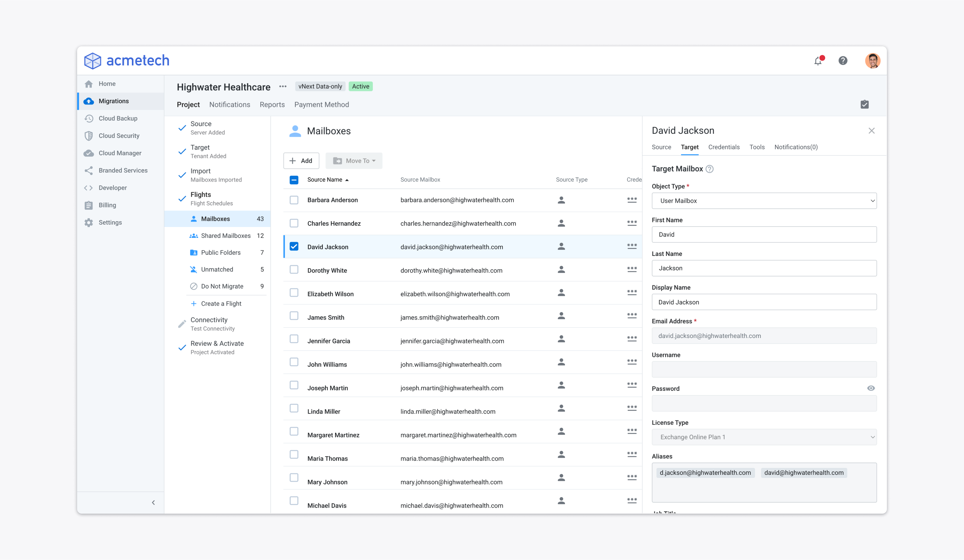
Task: Click the Add mailbox button
Action: [x=301, y=161]
